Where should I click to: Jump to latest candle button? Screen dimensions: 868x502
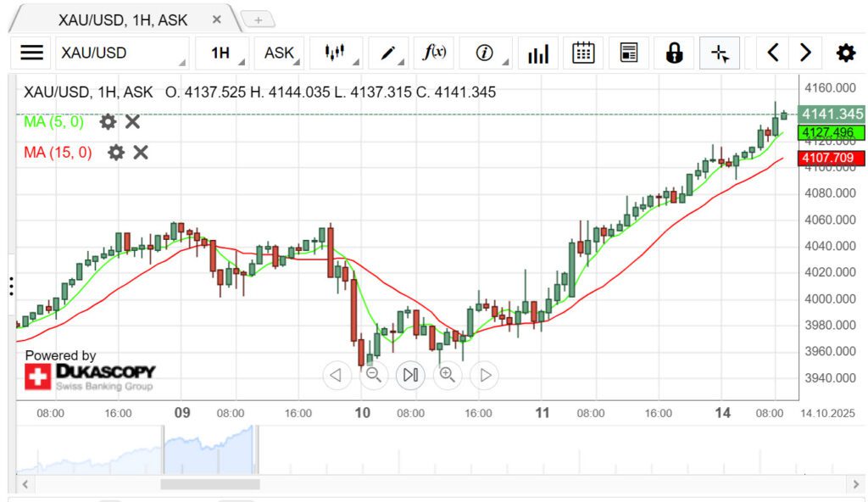point(410,374)
